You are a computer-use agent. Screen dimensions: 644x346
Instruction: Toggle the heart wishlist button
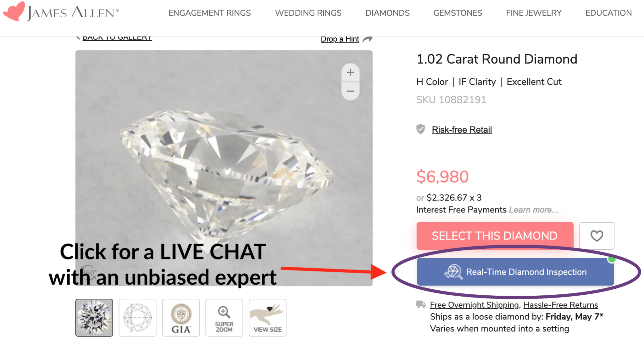coord(596,236)
